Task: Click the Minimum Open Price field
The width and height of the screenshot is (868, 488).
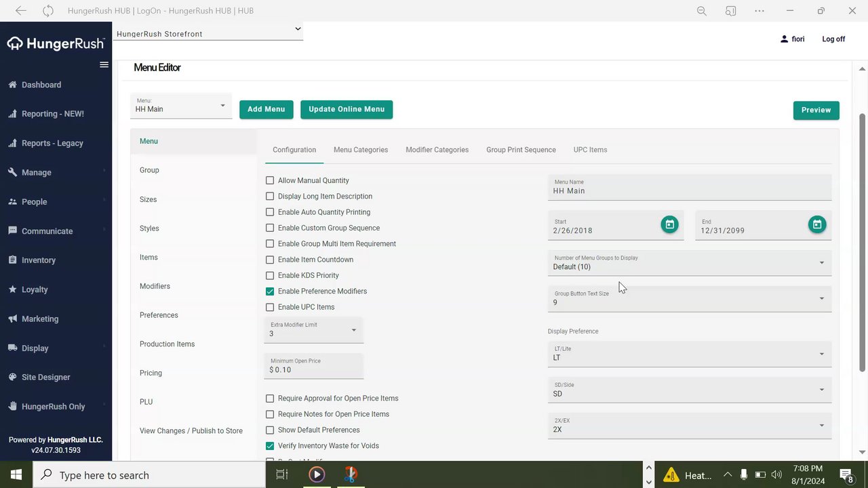Action: tap(313, 366)
